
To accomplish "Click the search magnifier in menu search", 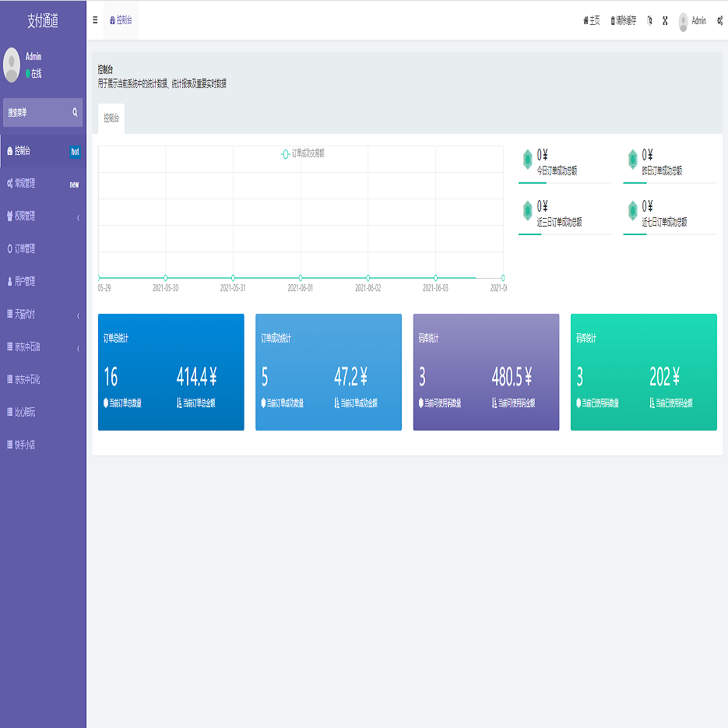I will click(x=76, y=113).
